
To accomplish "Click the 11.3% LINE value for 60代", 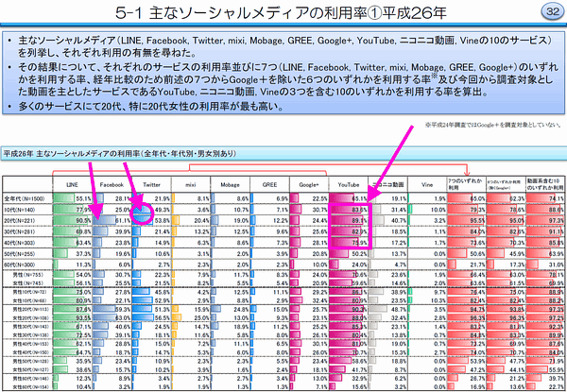I will click(84, 264).
